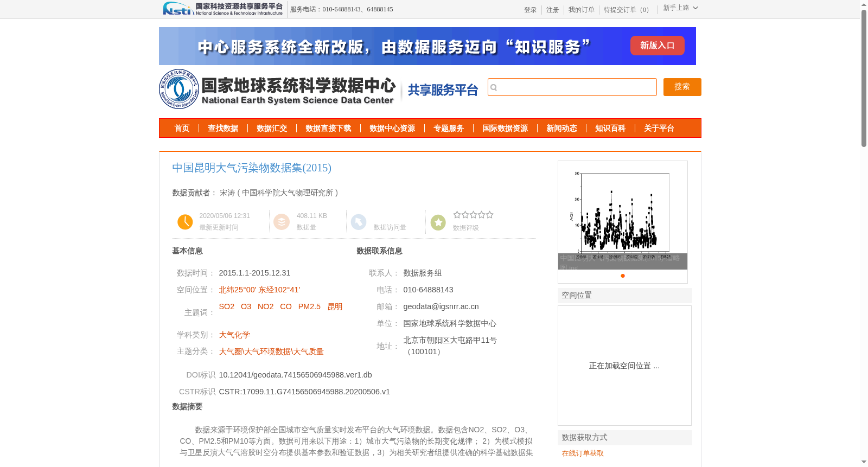This screenshot has width=868, height=467.
Task: Click the 注册 link
Action: (553, 10)
